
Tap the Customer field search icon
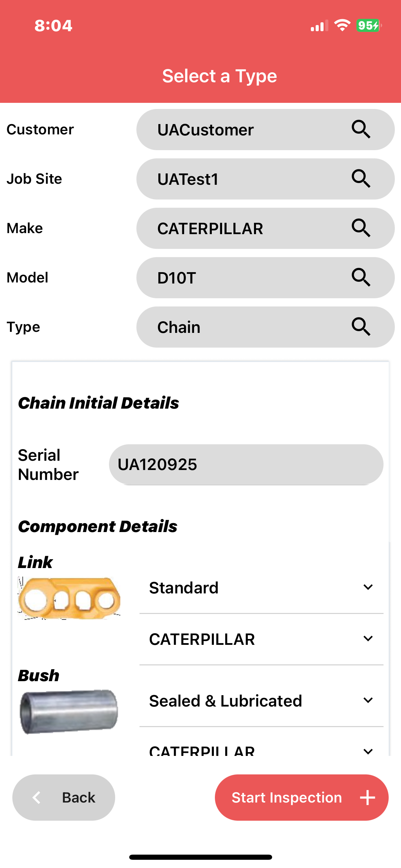pos(361,129)
